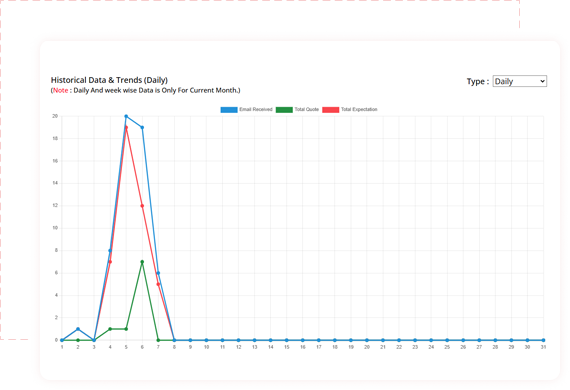This screenshot has width=570, height=390.
Task: Select the blue data point at day 7
Action: pyautogui.click(x=158, y=273)
